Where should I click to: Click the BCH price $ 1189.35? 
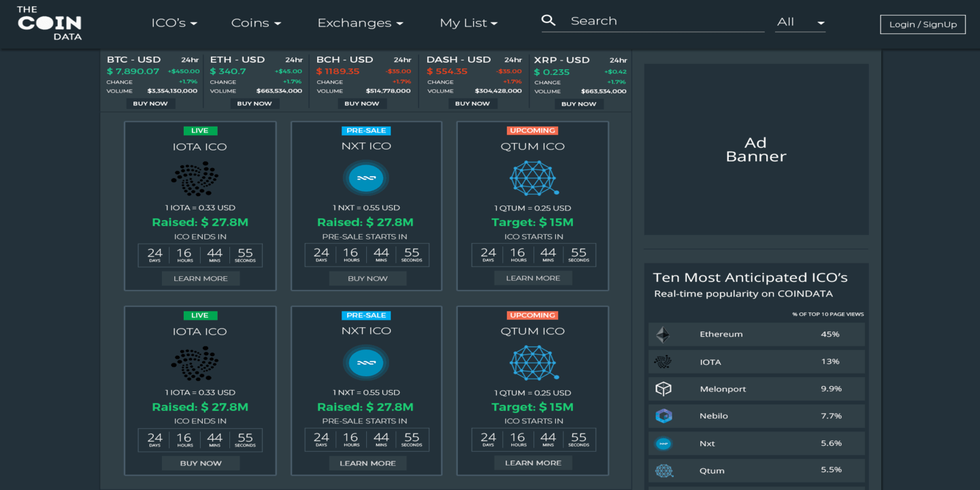[x=338, y=71]
